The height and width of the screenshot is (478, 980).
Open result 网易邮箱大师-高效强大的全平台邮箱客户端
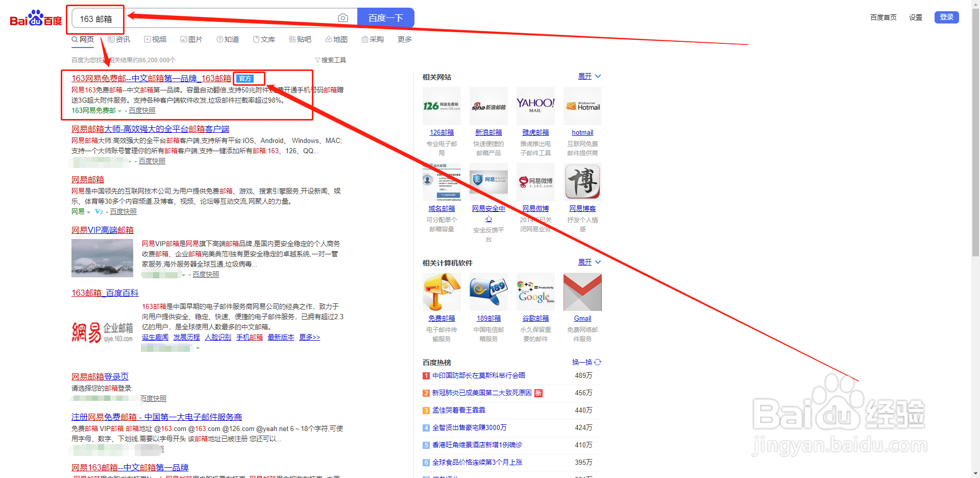pyautogui.click(x=151, y=129)
